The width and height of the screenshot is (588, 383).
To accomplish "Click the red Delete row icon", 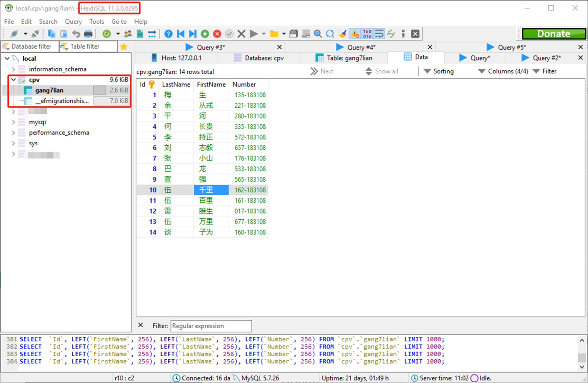I will pyautogui.click(x=217, y=34).
